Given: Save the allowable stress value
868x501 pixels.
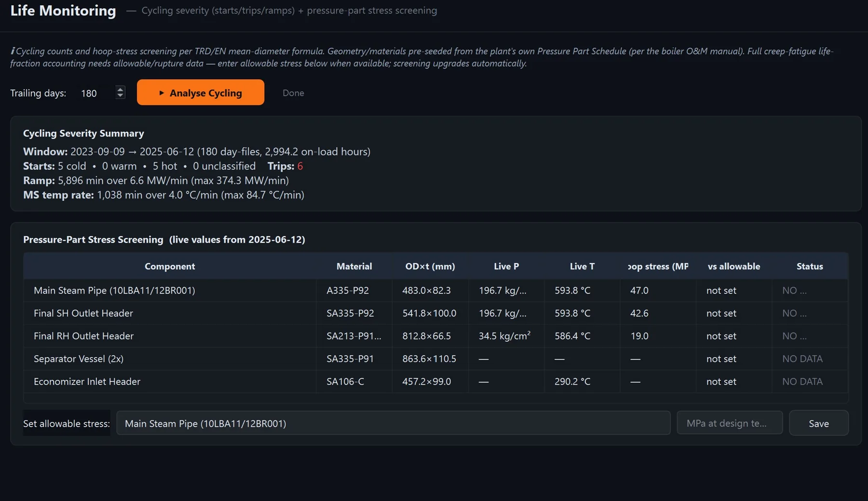Looking at the screenshot, I should coord(818,423).
